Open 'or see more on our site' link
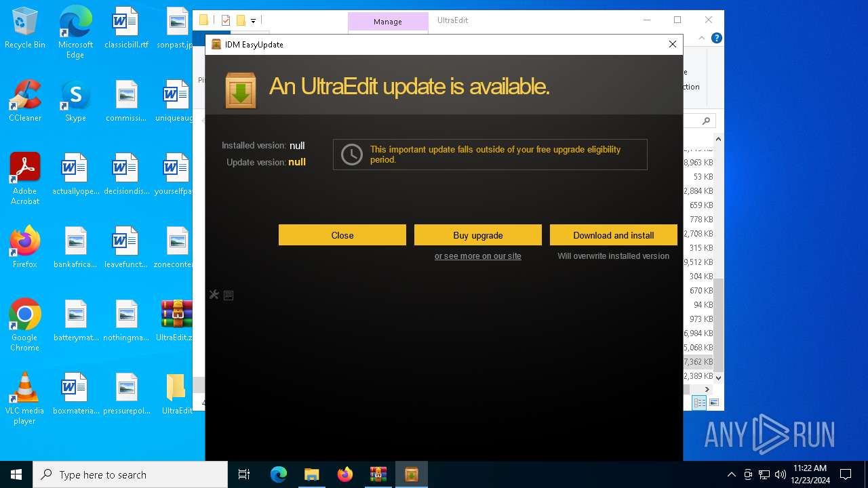 tap(477, 256)
